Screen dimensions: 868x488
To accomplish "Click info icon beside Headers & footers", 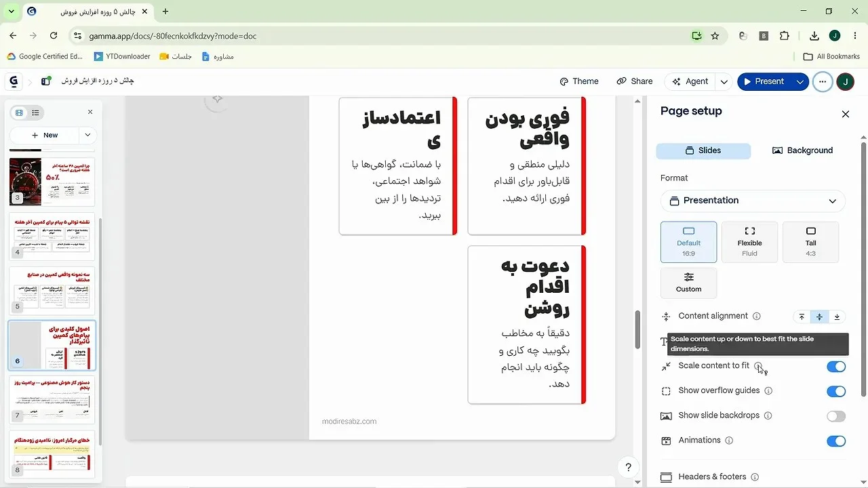I will (755, 477).
